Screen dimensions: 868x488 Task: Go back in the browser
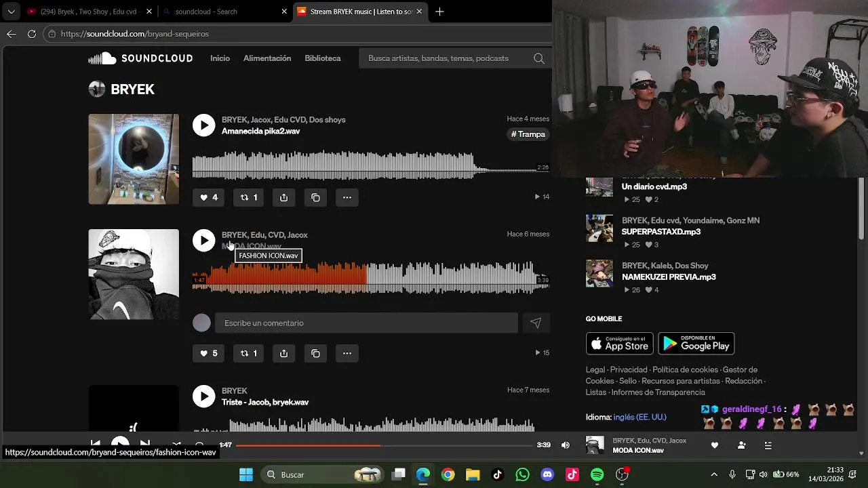coord(12,34)
